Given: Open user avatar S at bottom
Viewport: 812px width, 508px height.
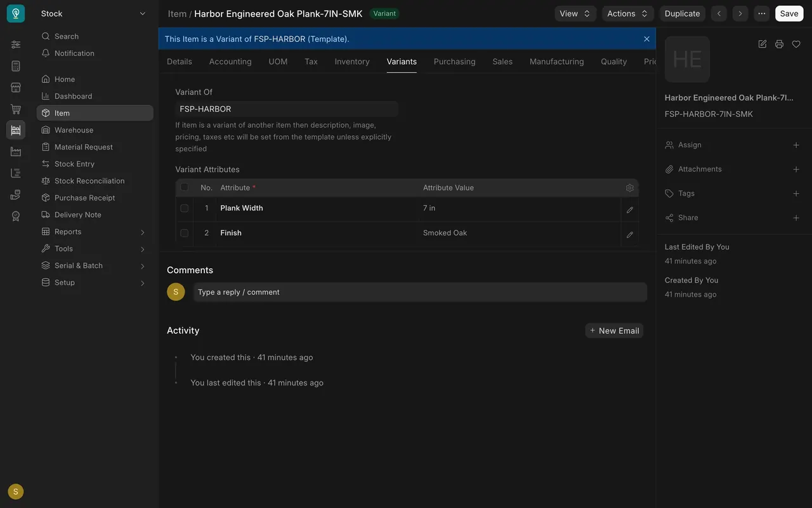Looking at the screenshot, I should (x=16, y=491).
